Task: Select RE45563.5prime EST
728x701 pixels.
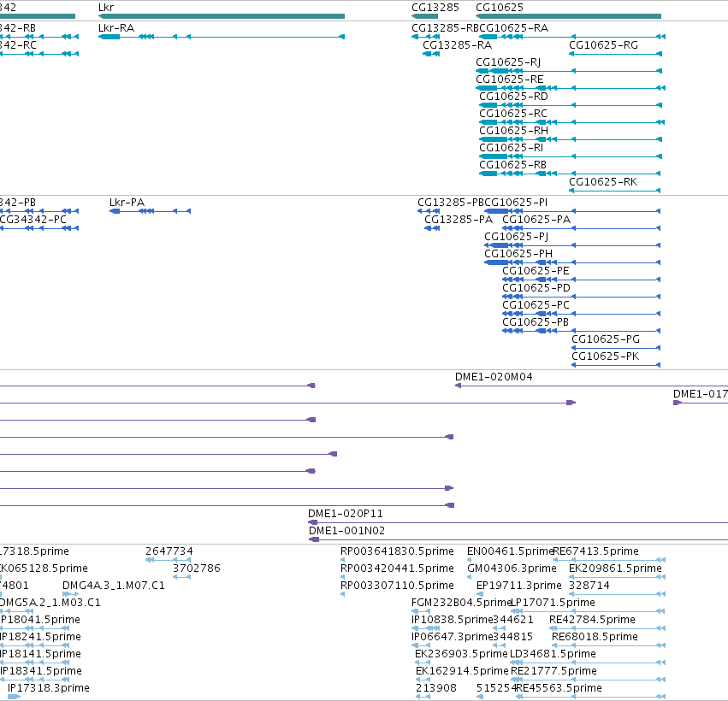Action: click(590, 697)
